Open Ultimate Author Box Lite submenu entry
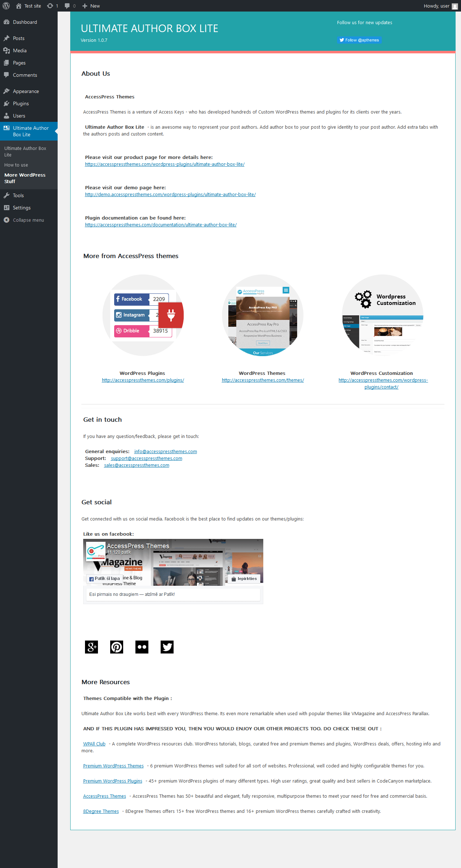The image size is (461, 868). (25, 151)
